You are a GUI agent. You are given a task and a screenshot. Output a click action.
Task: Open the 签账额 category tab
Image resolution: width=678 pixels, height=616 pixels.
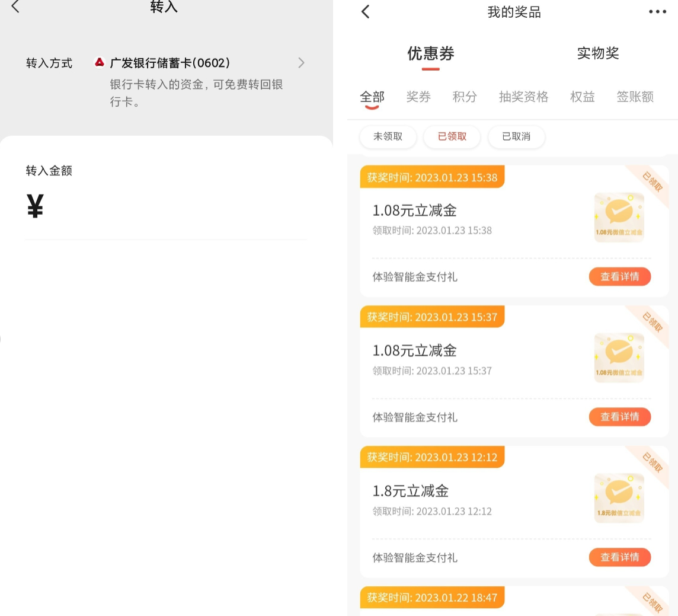pyautogui.click(x=634, y=97)
